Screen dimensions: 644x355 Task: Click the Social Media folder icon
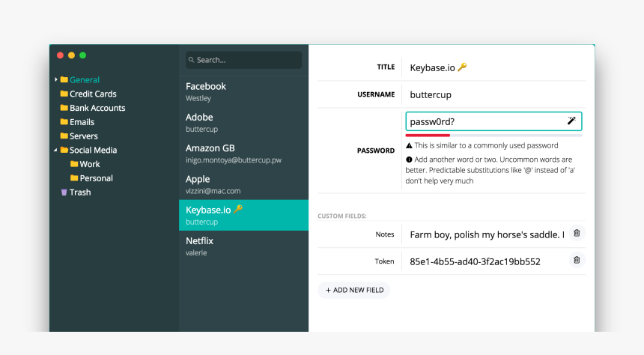click(64, 150)
